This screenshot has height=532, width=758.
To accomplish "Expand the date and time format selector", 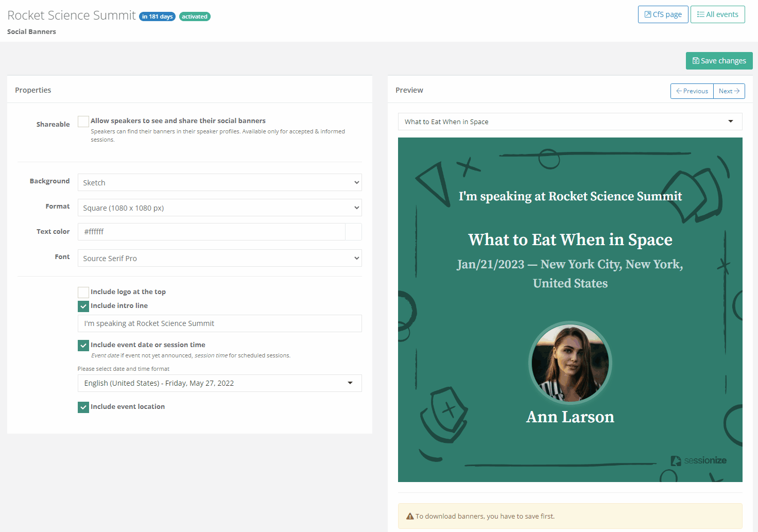I will coord(219,383).
